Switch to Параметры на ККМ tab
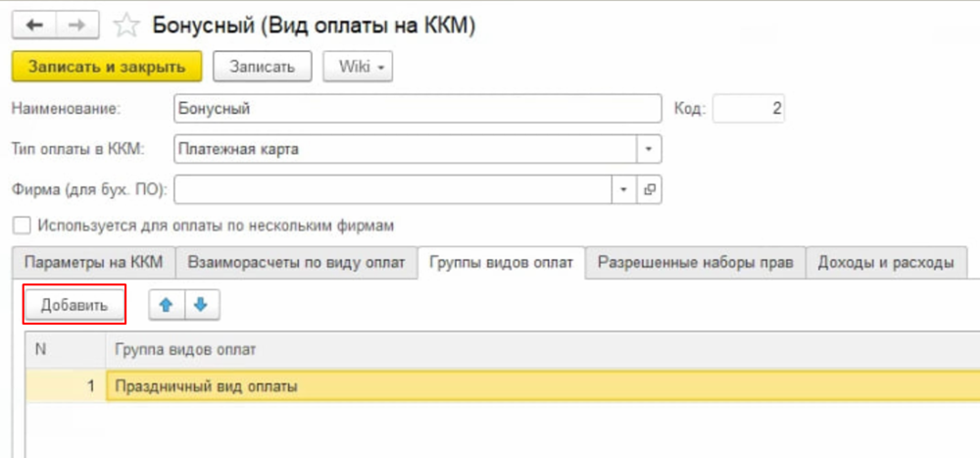Screen dimensions: 980x458 tap(94, 263)
